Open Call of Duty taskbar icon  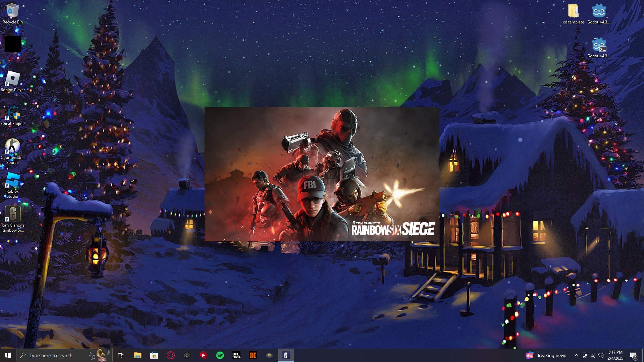point(236,355)
